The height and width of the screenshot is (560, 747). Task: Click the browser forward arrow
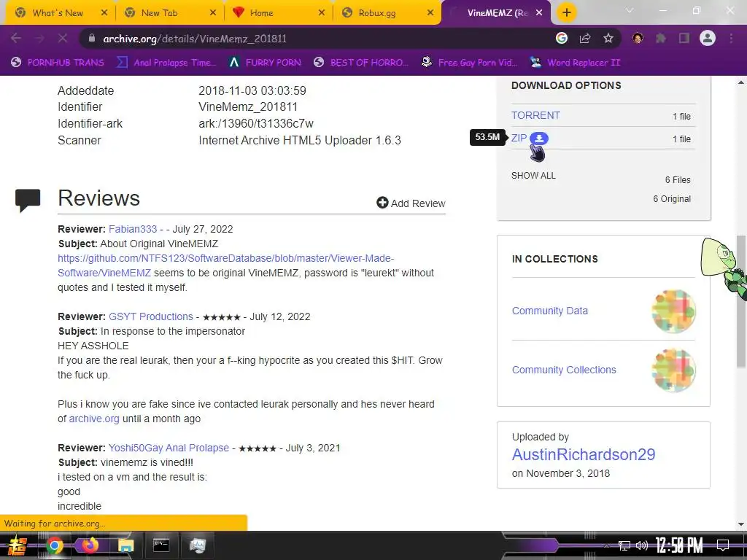pyautogui.click(x=39, y=39)
